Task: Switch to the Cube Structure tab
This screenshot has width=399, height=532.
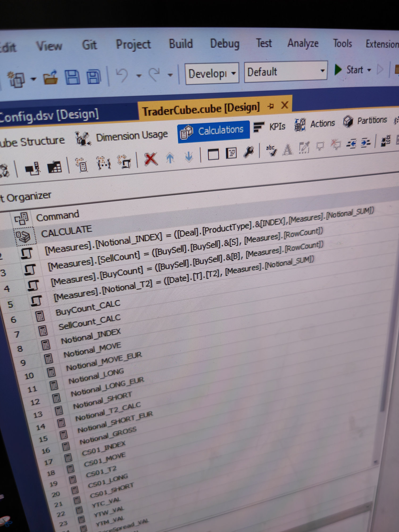Action: [32, 142]
